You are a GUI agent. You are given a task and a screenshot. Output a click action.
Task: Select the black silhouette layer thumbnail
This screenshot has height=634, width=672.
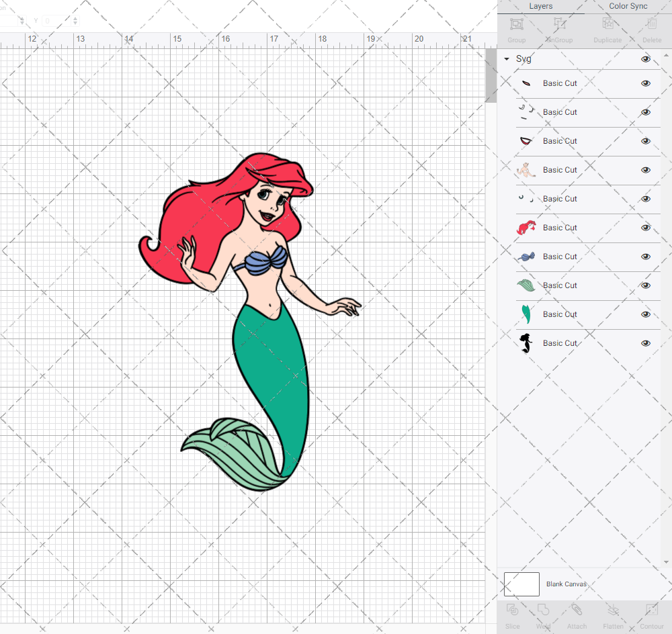coord(526,343)
